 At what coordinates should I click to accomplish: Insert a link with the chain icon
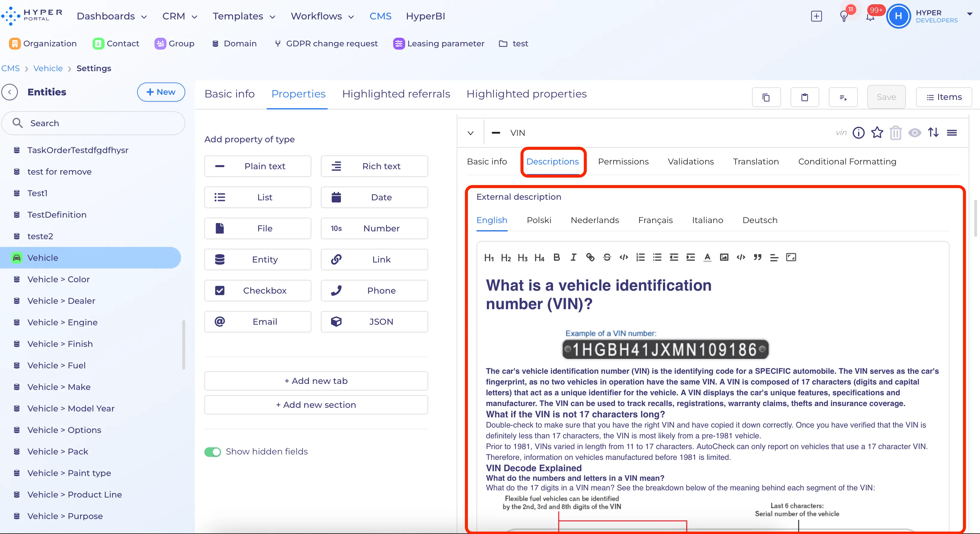click(x=590, y=257)
